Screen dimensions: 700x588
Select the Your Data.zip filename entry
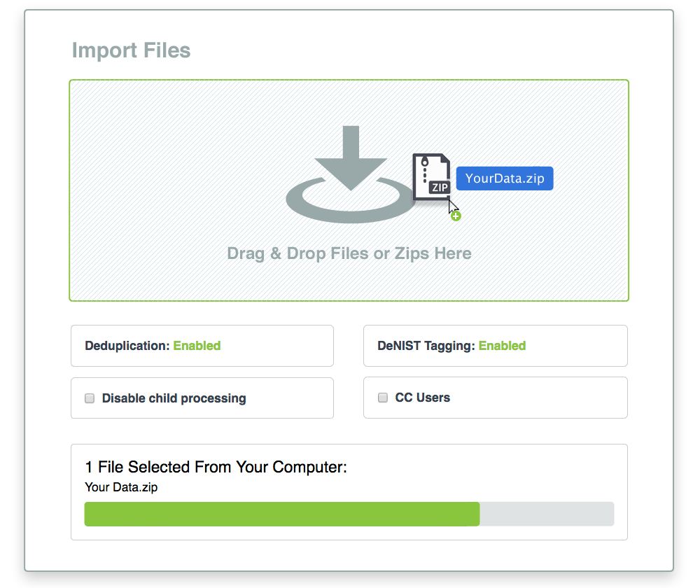(121, 487)
